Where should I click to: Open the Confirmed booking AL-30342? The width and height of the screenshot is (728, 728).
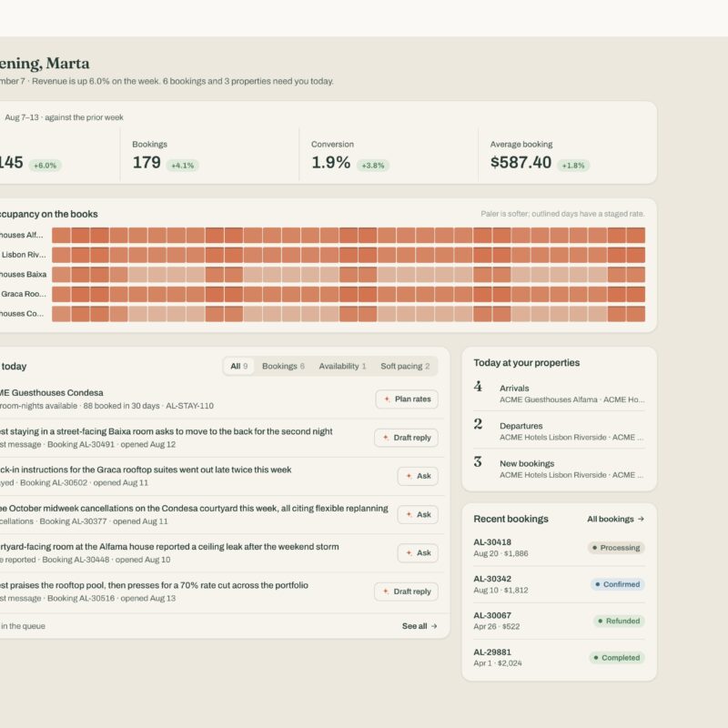(559, 584)
